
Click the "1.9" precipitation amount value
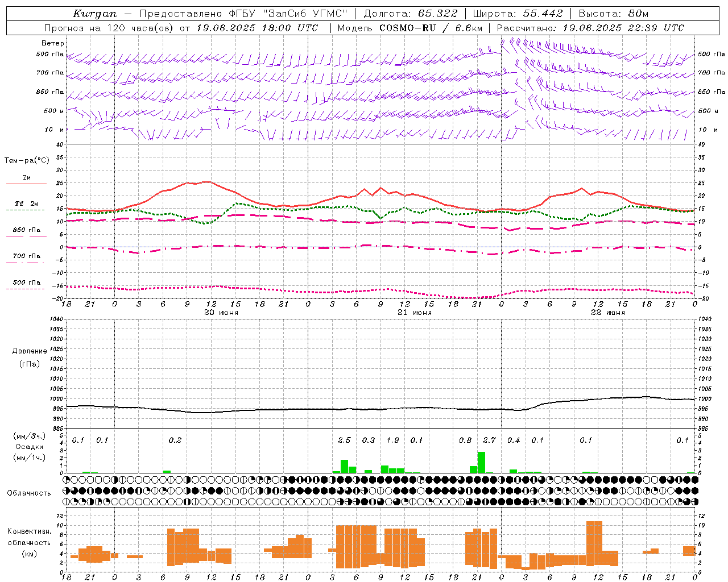[x=392, y=440]
